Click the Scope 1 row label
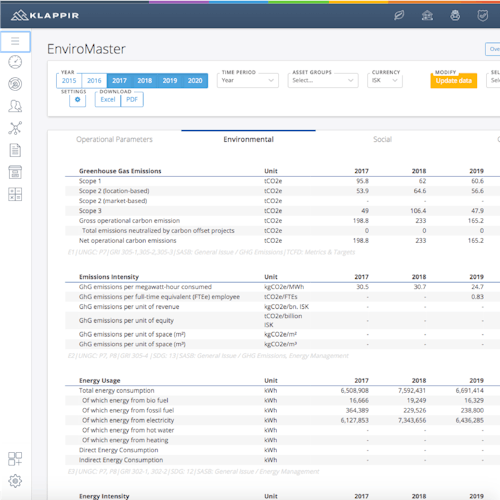The width and height of the screenshot is (500, 500). pos(90,181)
